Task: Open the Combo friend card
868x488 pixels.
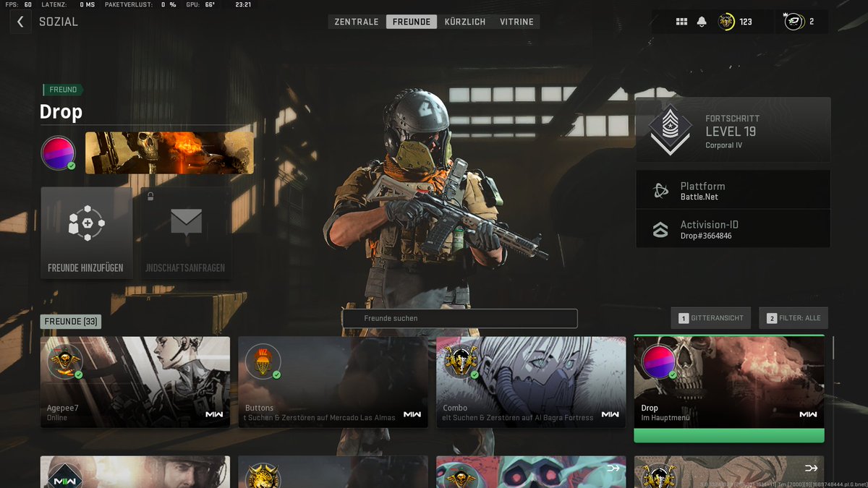Action: pyautogui.click(x=531, y=382)
